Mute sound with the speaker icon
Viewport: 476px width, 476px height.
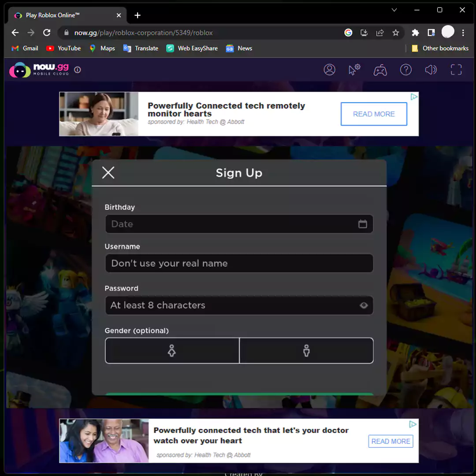431,70
